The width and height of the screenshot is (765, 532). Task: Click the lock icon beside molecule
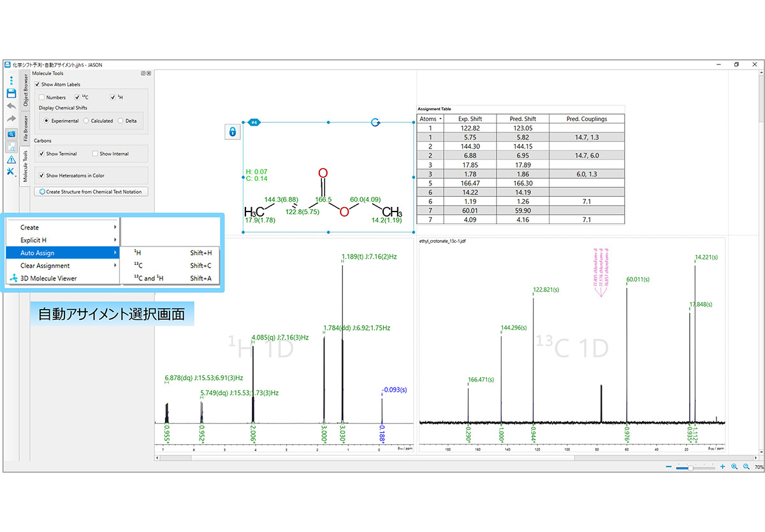point(233,132)
